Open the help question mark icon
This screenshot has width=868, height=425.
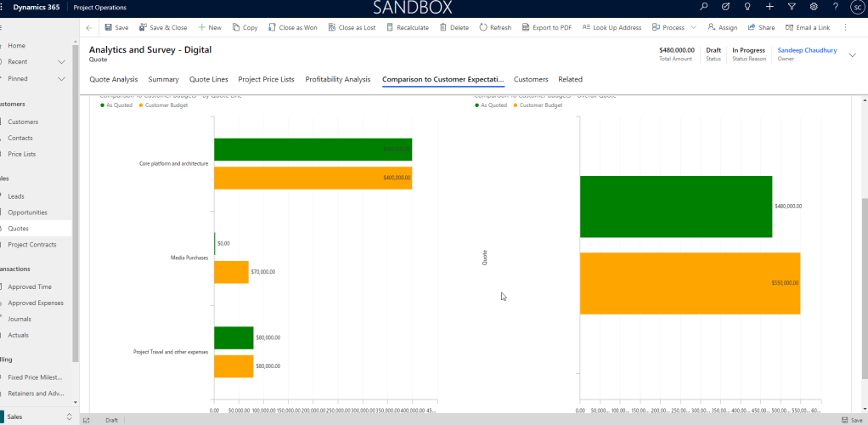(836, 7)
